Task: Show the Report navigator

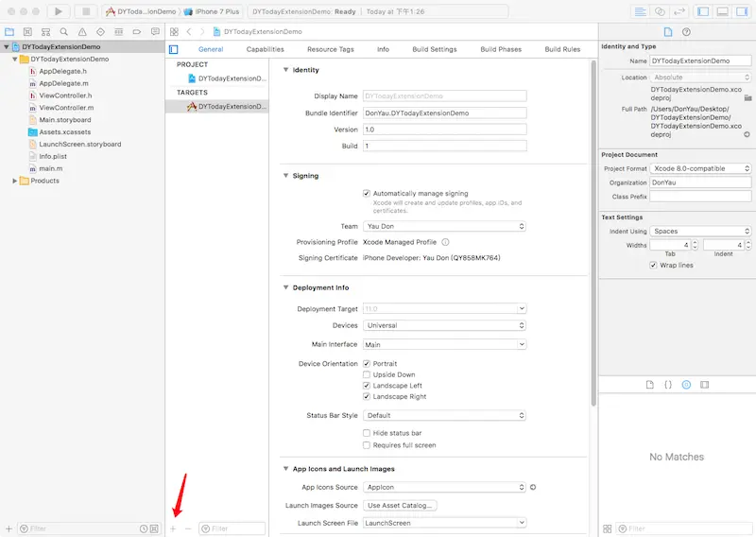Action: (x=155, y=32)
